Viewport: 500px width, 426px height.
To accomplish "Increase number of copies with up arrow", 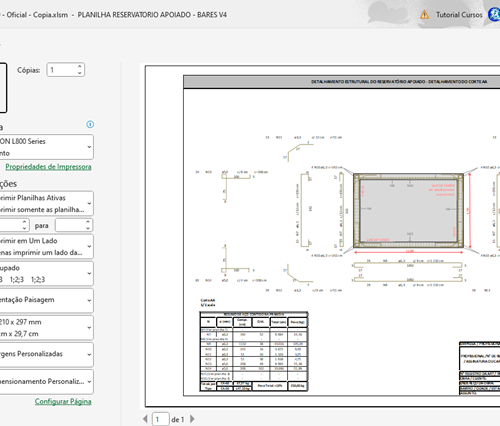I will click(x=79, y=66).
